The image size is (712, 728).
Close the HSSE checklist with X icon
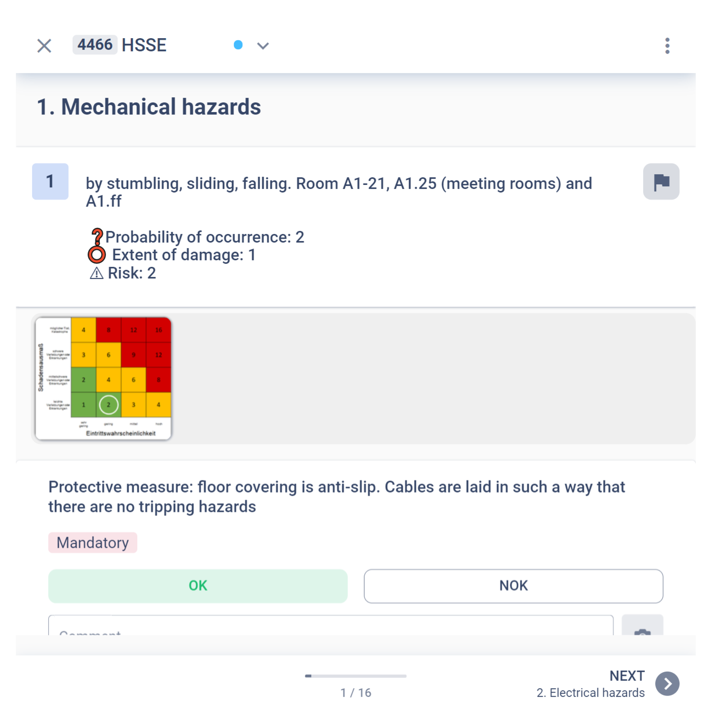click(x=44, y=46)
